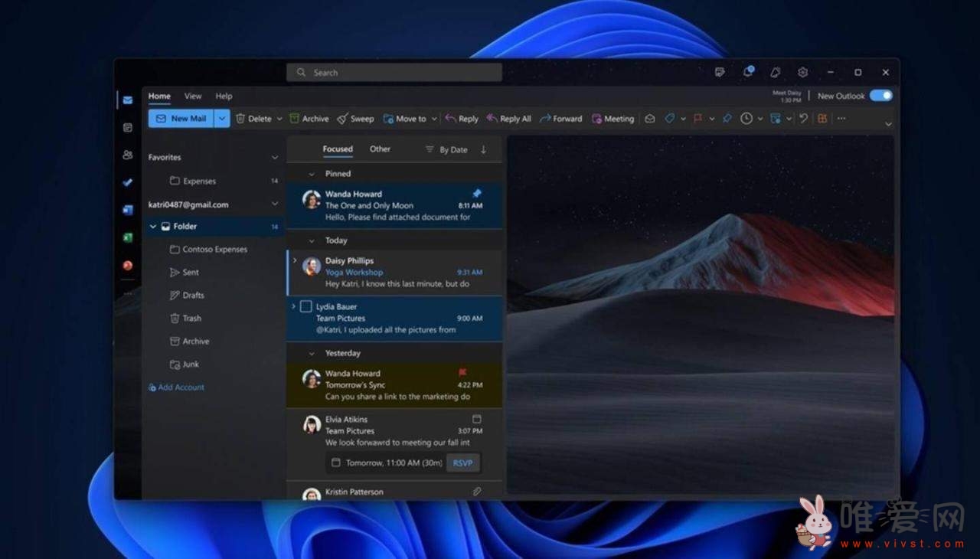
Task: Select the Focused inbox tab
Action: coord(338,149)
